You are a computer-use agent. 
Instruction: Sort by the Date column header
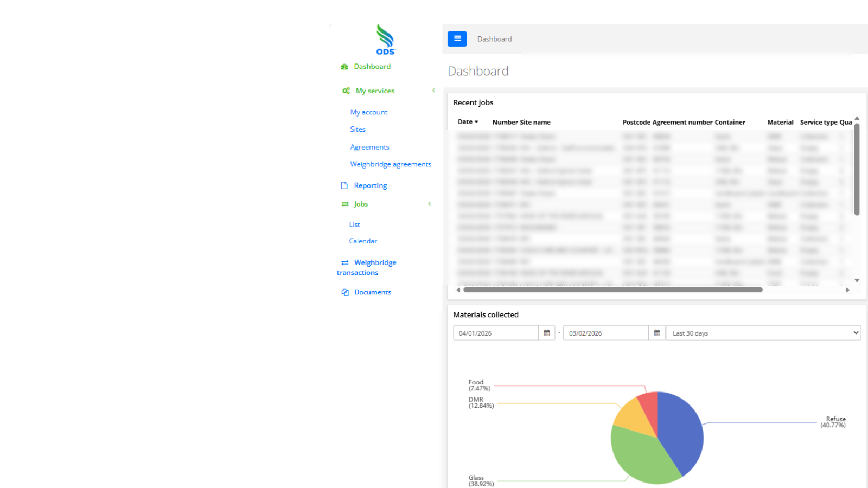click(x=465, y=122)
